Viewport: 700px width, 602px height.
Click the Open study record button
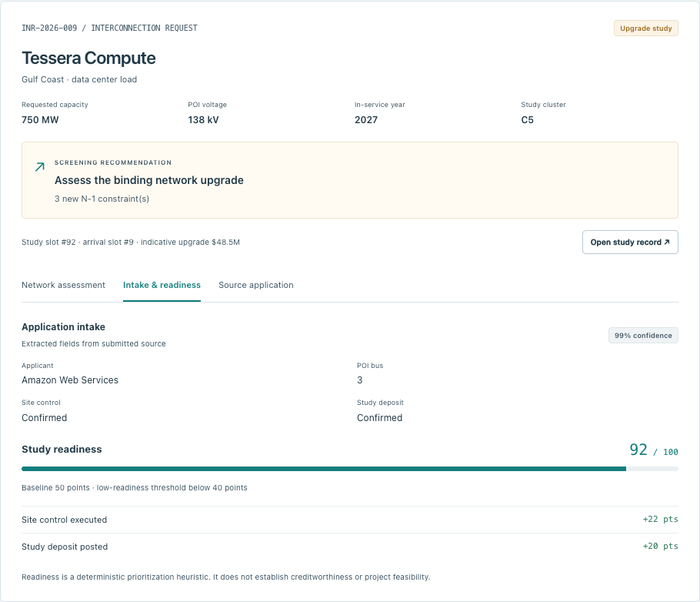630,242
